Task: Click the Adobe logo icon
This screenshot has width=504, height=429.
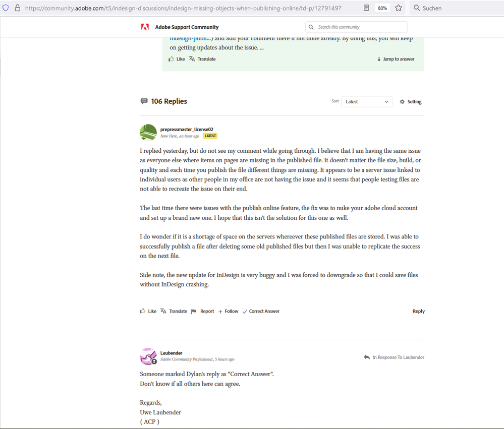Action: point(145,27)
